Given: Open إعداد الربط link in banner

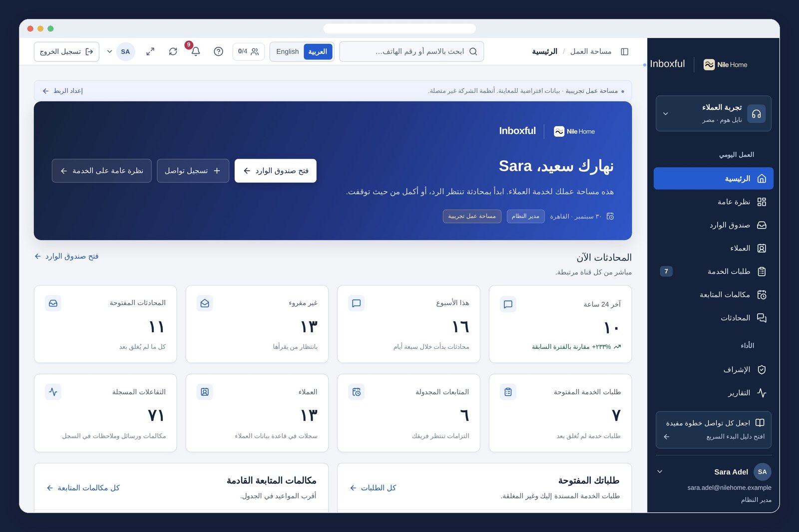Looking at the screenshot, I should pyautogui.click(x=63, y=91).
